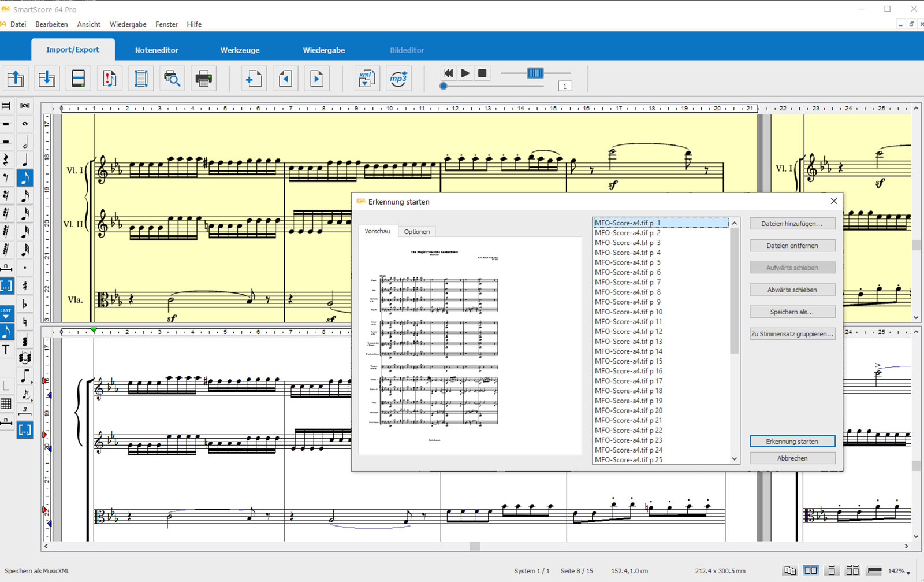Go to next page with the right arrow page icon
The image size is (924, 582).
pyautogui.click(x=316, y=78)
